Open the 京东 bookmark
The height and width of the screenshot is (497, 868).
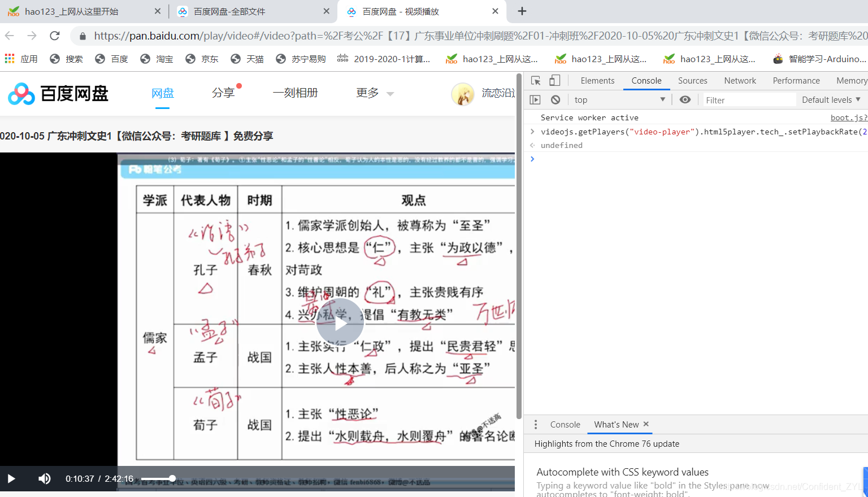point(202,59)
